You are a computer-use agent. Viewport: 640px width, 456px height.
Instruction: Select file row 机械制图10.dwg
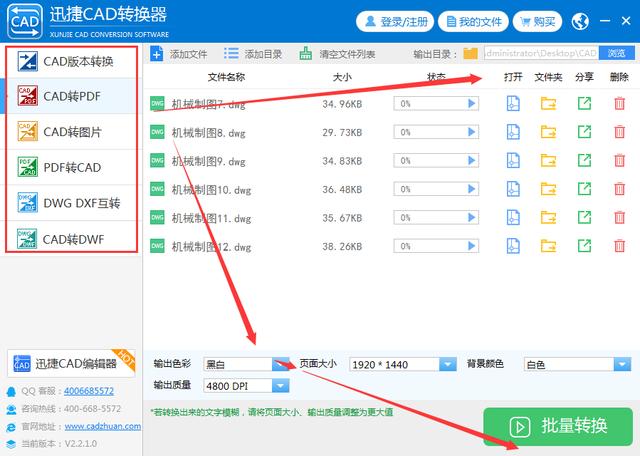pyautogui.click(x=391, y=189)
